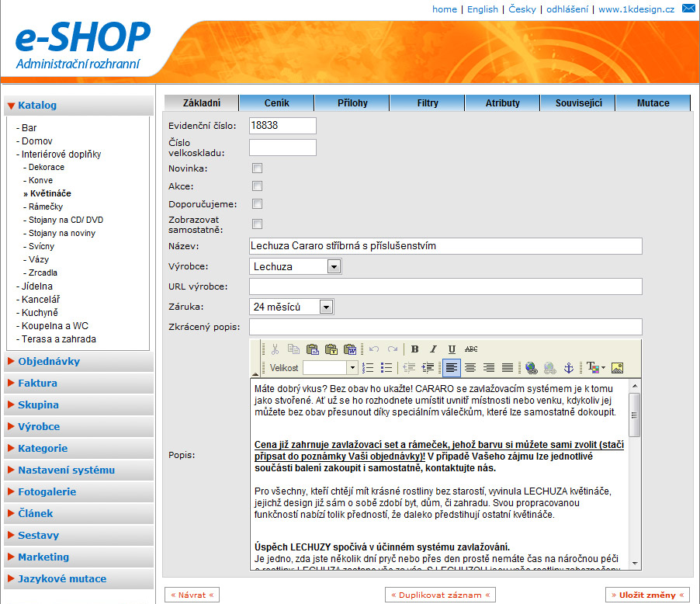Click the Uložit změny button
The height and width of the screenshot is (604, 700).
coord(647,595)
